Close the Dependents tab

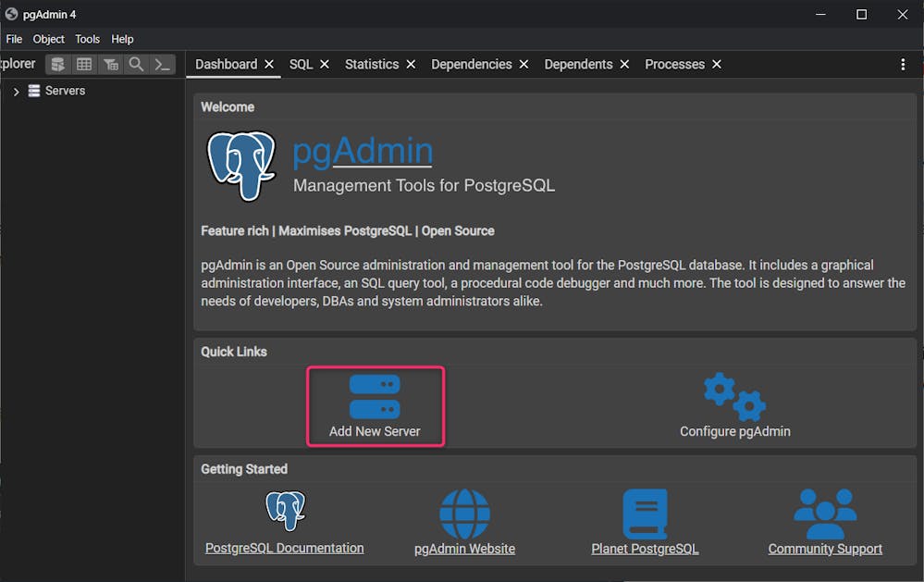point(624,64)
